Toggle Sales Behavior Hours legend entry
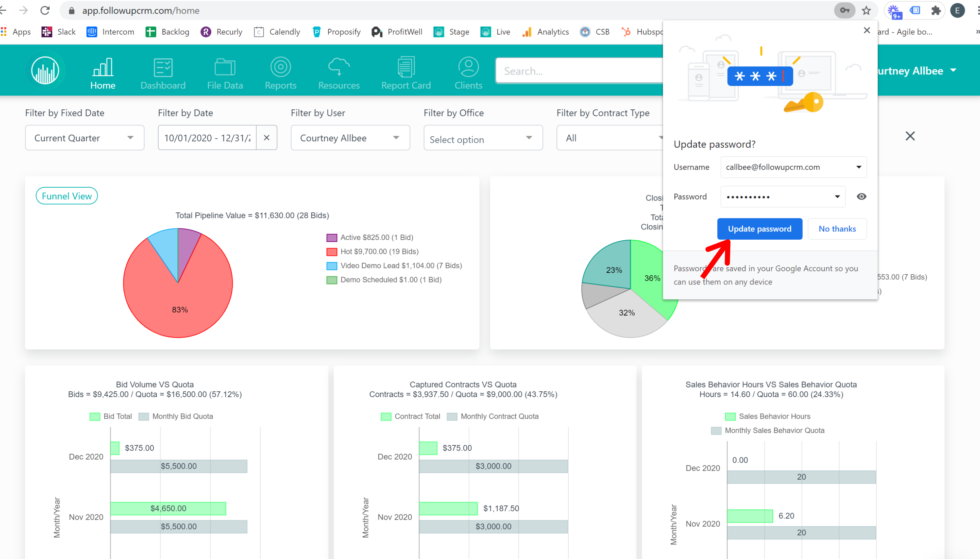 pos(768,416)
